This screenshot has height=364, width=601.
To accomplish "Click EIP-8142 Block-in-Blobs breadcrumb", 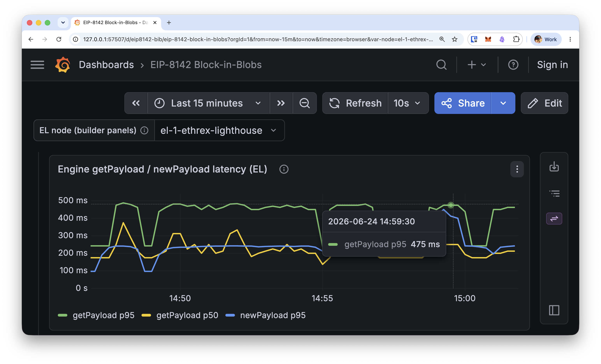I will [x=206, y=65].
